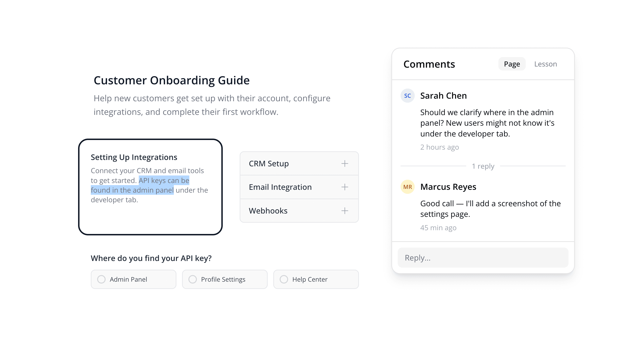Click the Customer Onboarding Guide title
This screenshot has width=644, height=358.
[171, 80]
